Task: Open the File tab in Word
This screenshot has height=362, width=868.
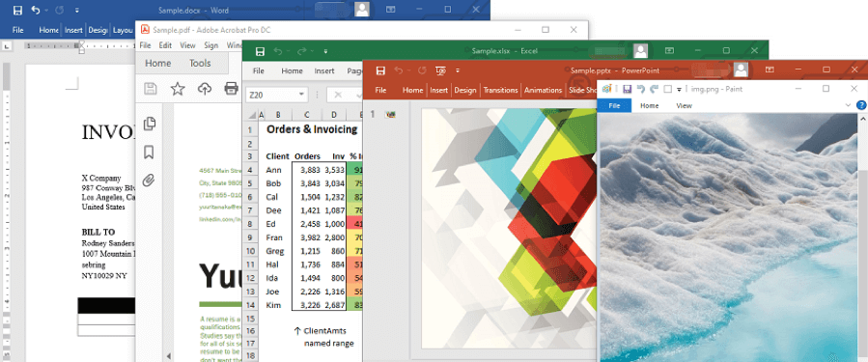Action: tap(17, 30)
